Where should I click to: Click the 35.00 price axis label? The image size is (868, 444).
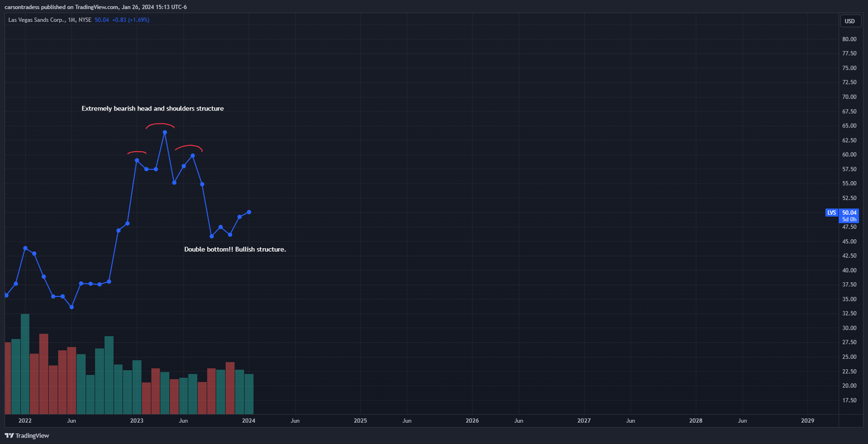click(x=849, y=299)
